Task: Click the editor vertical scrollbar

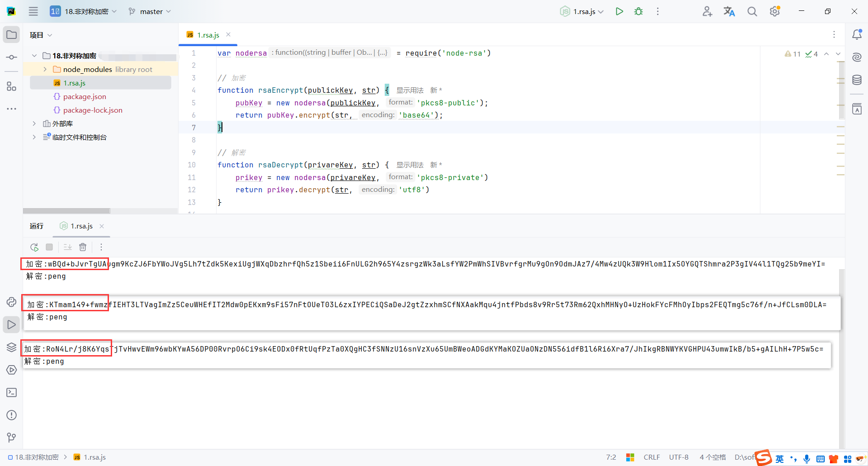Action: pos(841,90)
